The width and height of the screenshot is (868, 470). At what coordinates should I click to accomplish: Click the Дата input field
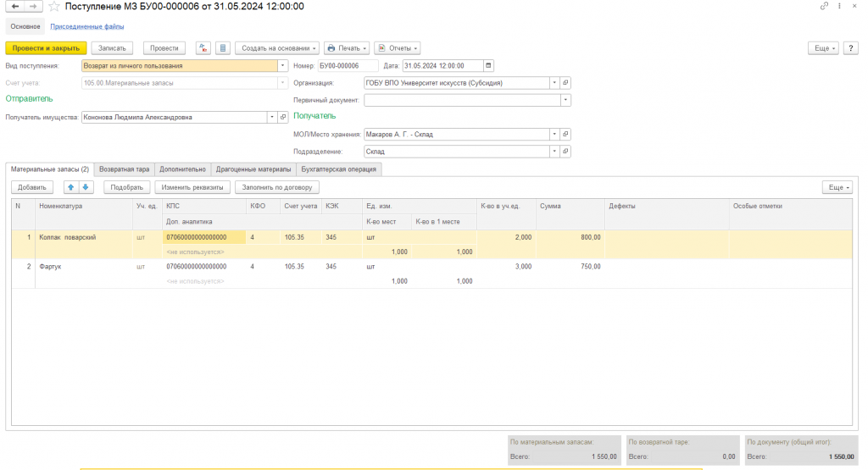(442, 65)
